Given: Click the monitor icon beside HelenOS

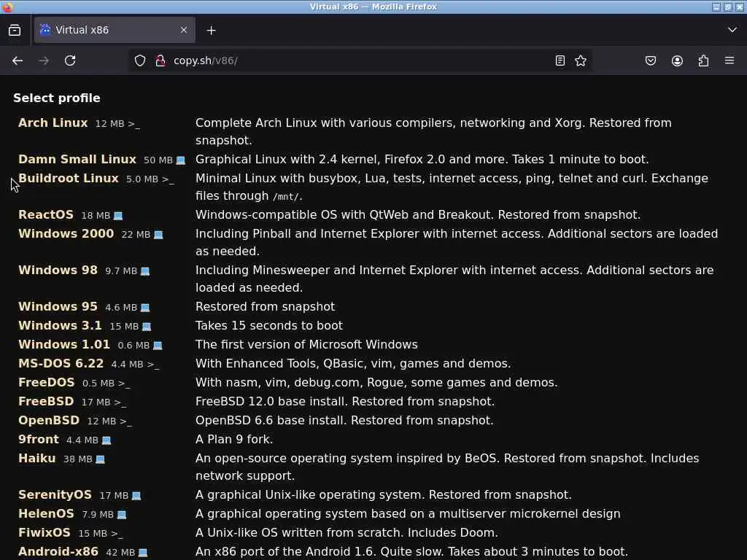Looking at the screenshot, I should click(x=122, y=515).
